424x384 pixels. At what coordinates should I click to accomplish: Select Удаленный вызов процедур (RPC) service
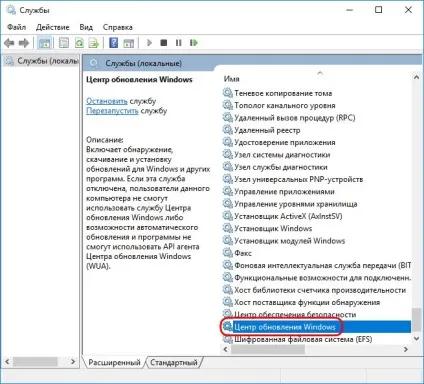coord(295,118)
